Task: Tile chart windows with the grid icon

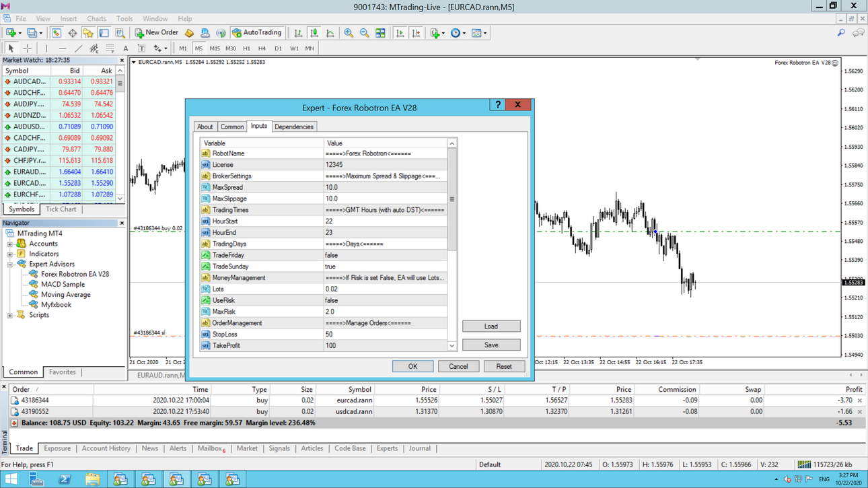Action: click(380, 32)
